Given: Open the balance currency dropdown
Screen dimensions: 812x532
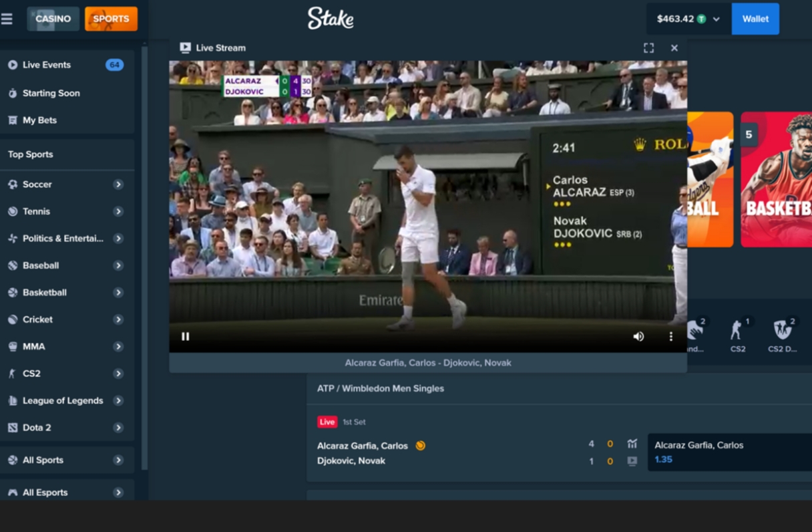Looking at the screenshot, I should pyautogui.click(x=688, y=19).
